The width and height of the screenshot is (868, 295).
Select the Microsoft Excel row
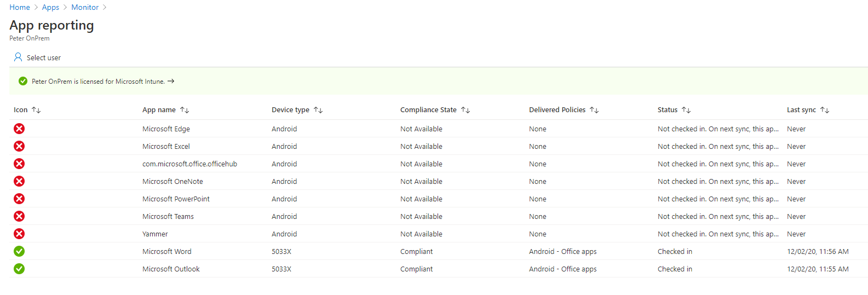166,146
